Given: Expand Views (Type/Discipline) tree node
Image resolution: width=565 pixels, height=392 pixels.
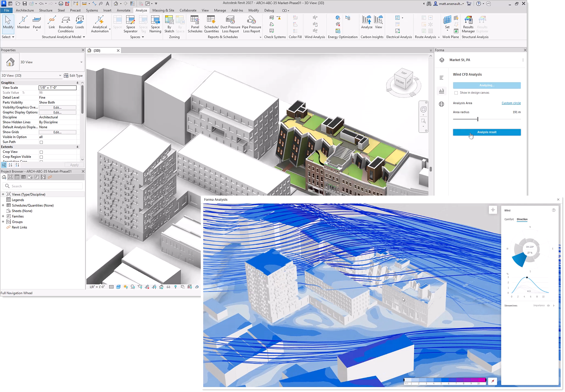Looking at the screenshot, I should click(x=3, y=194).
